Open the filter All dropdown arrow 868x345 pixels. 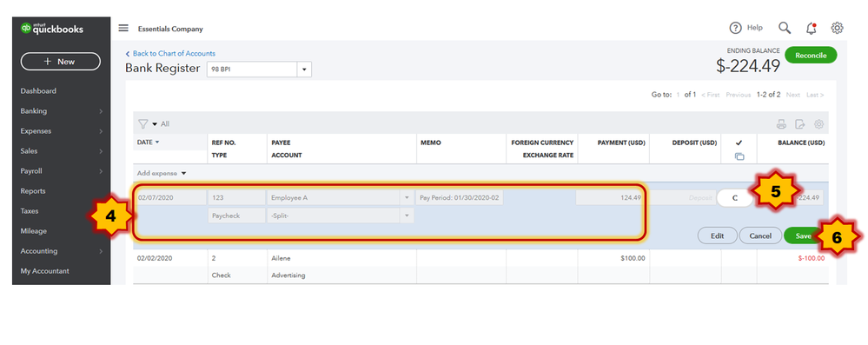point(155,124)
